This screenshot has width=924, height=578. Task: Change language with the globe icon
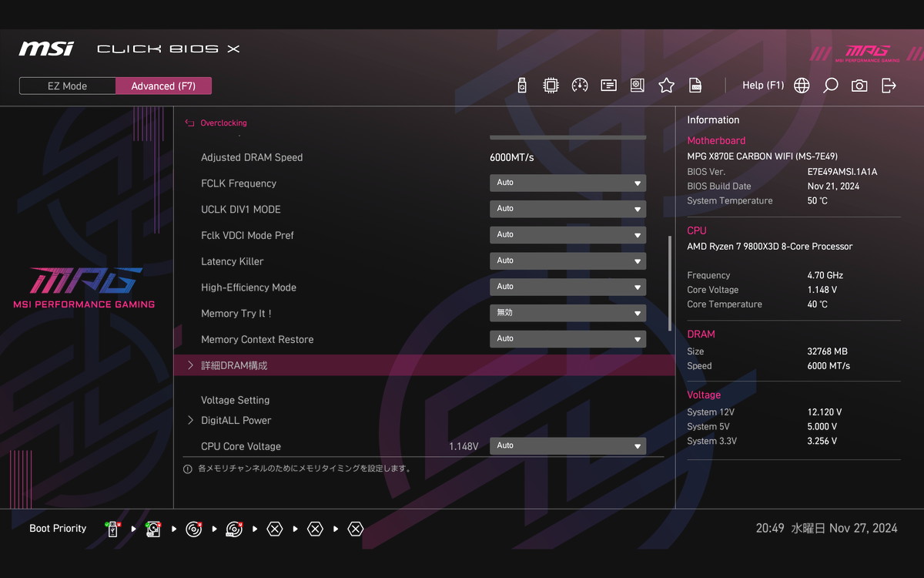coord(802,86)
